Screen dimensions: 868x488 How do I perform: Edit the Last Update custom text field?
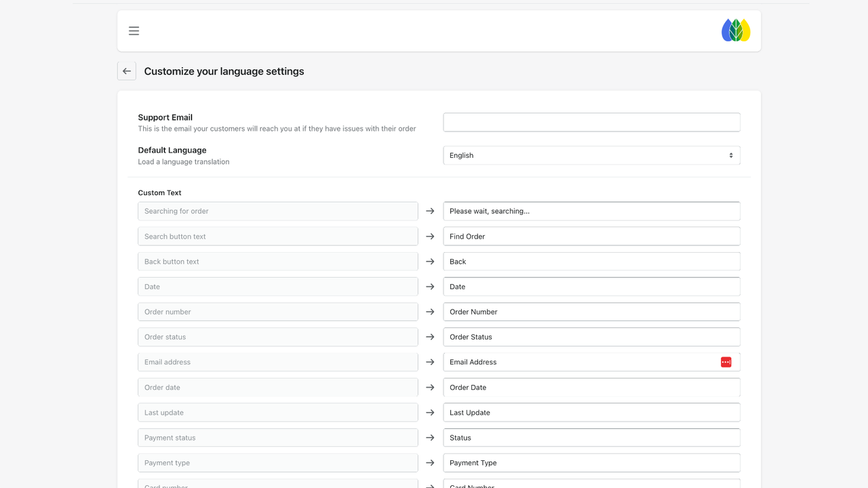591,412
